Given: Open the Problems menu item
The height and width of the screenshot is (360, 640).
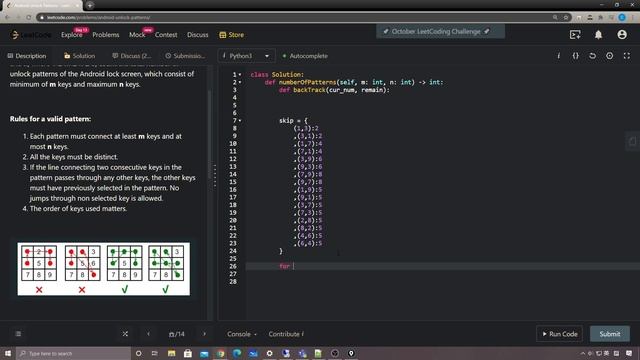Looking at the screenshot, I should (x=106, y=35).
